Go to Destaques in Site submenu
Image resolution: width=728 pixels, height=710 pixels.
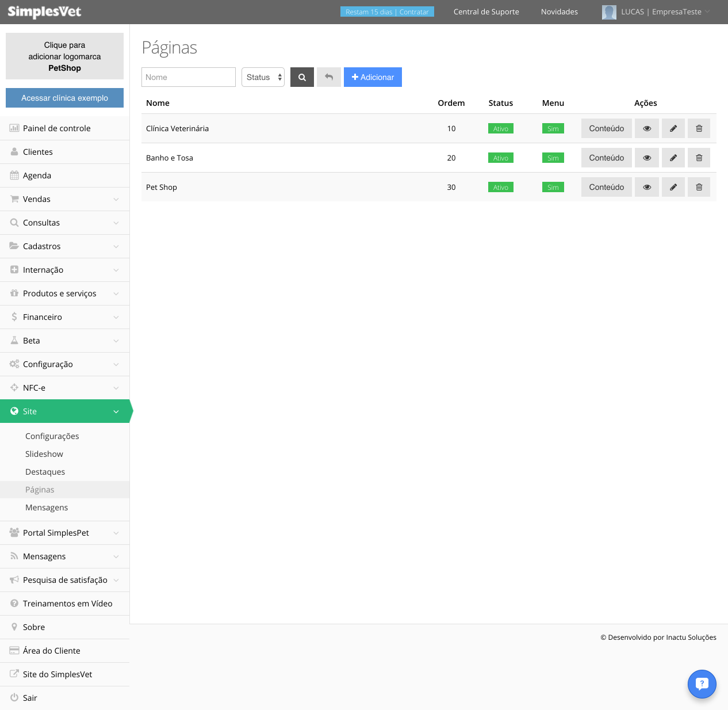(45, 472)
